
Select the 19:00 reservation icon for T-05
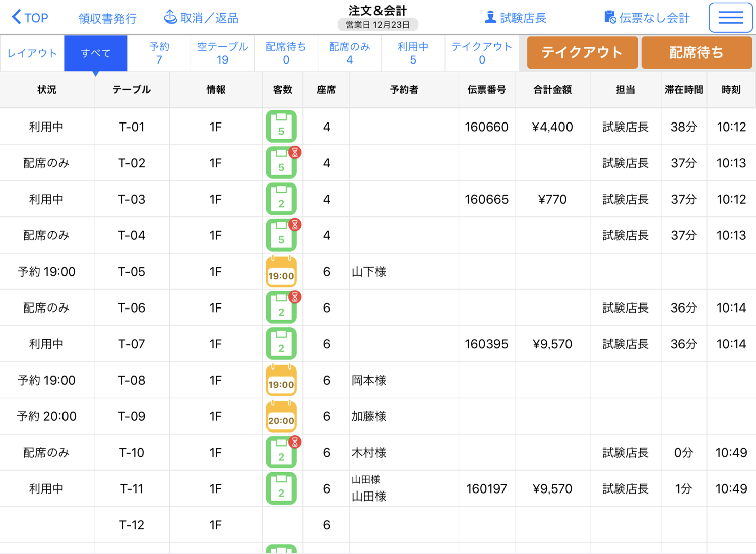click(x=281, y=272)
